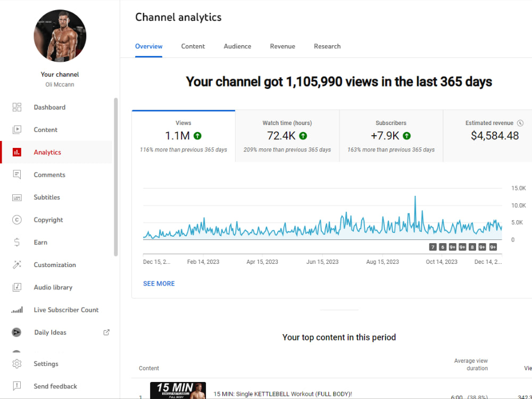
Task: Go to Earn in the sidebar
Action: pos(40,242)
